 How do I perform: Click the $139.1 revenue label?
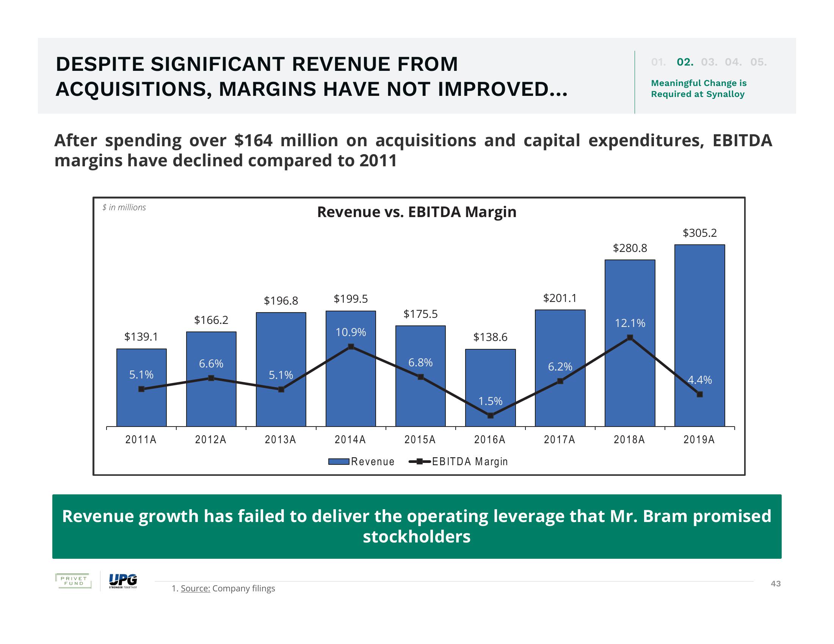(141, 336)
